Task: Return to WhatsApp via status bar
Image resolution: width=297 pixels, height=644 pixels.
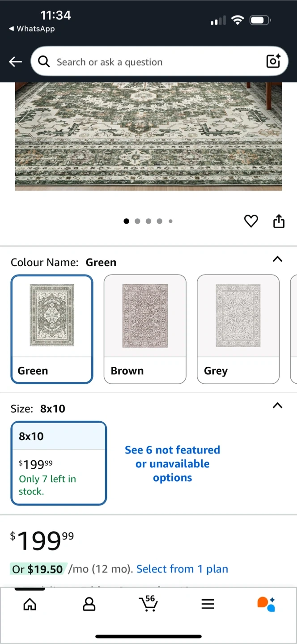Action: 32,29
